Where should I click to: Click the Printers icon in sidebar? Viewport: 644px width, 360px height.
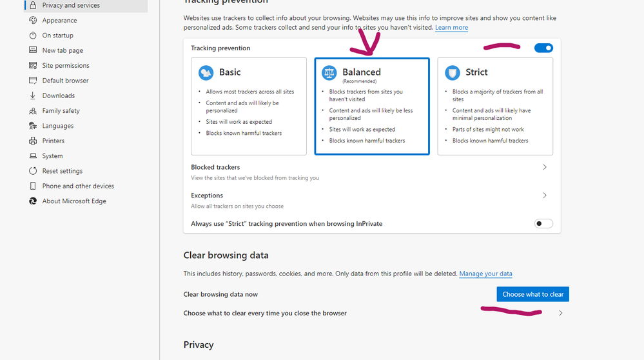(33, 141)
